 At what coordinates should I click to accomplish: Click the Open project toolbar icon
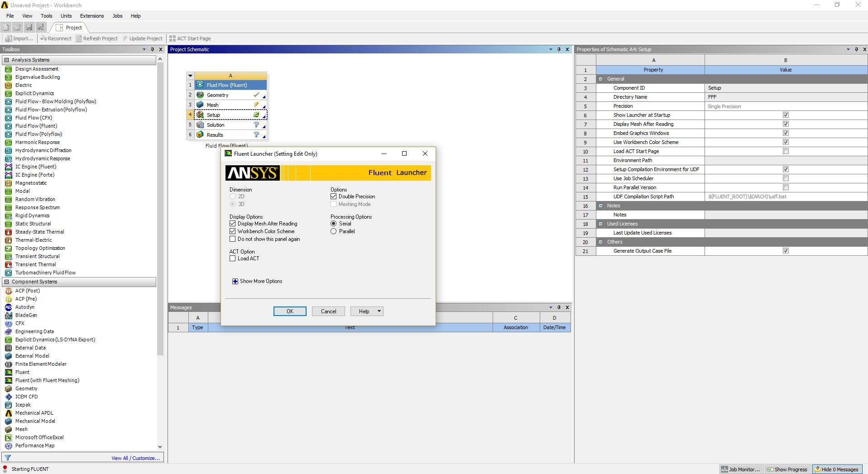pos(17,28)
